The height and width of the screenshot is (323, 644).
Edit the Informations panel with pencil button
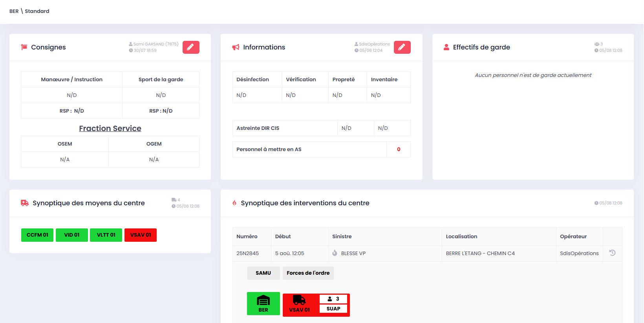[x=402, y=47]
